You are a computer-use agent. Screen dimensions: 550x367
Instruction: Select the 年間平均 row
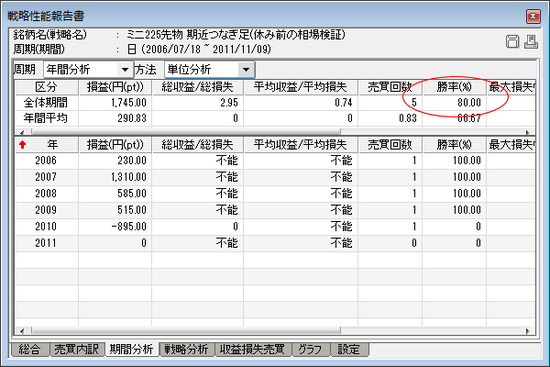point(275,118)
